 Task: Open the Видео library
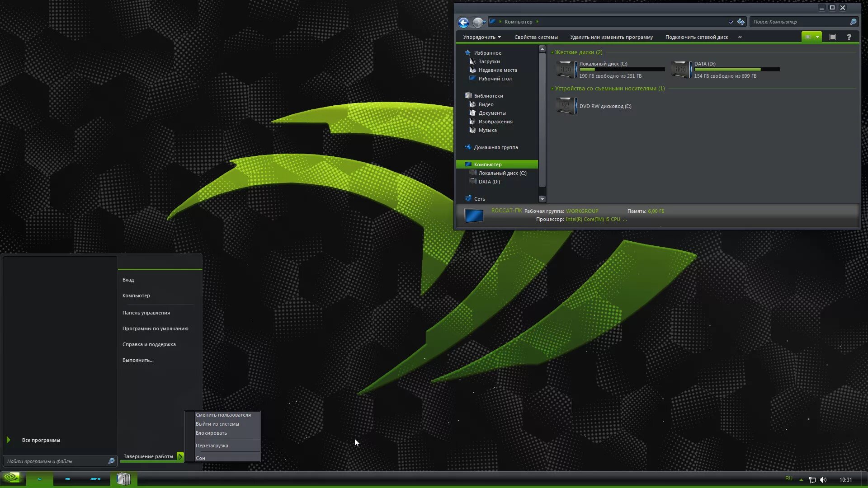(486, 104)
